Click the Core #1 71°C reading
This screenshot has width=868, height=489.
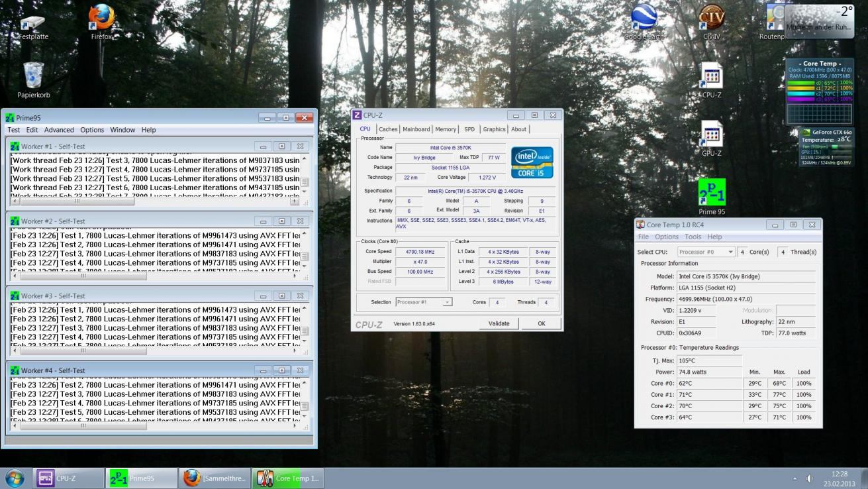[x=709, y=395]
